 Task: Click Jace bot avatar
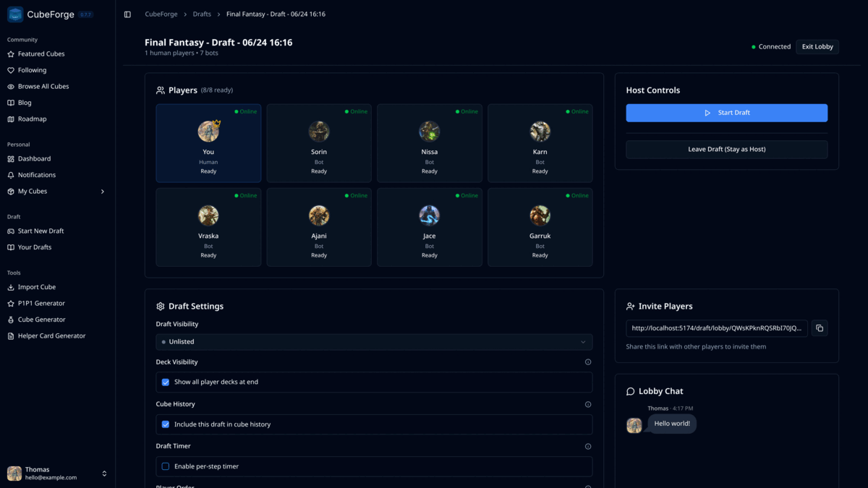click(430, 215)
